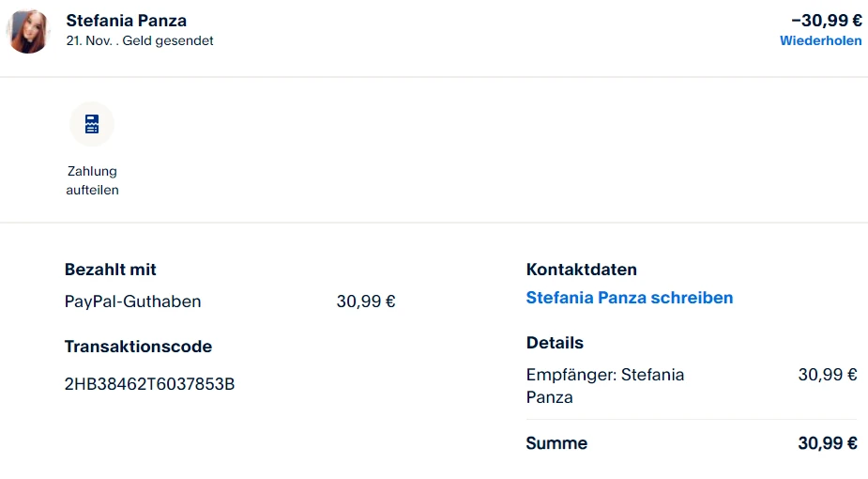Click the Stefania Panza name in header
Viewport: 868px width, 479px height.
(x=127, y=21)
